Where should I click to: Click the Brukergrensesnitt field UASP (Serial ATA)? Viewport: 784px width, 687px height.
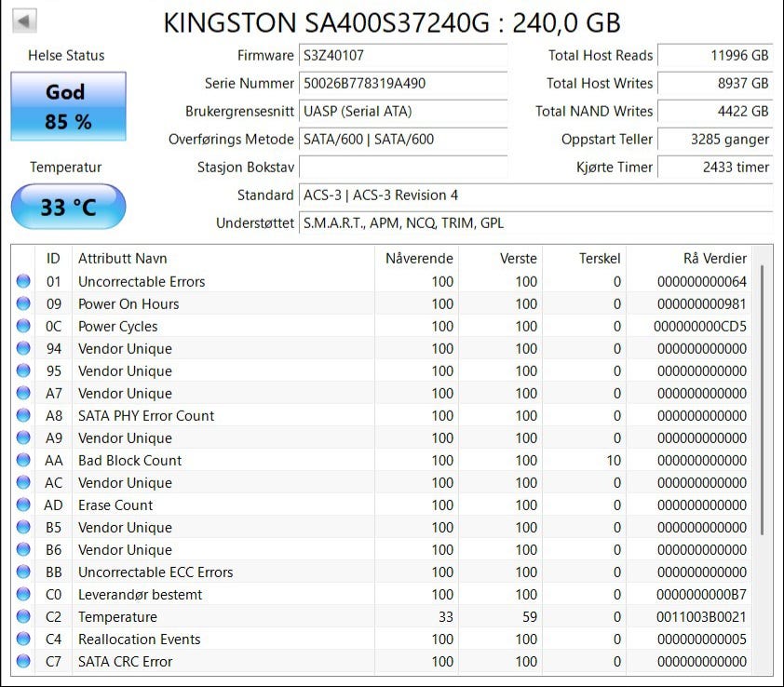(403, 111)
